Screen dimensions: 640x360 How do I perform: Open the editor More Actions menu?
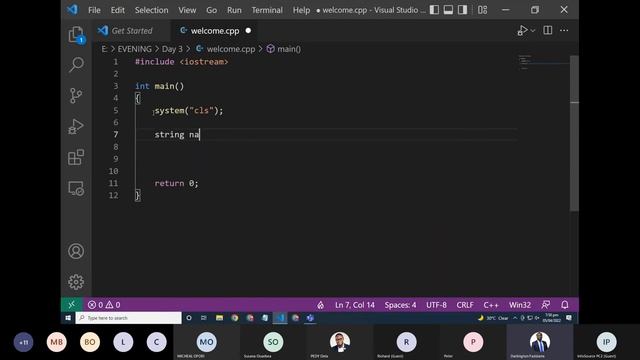[x=564, y=30]
